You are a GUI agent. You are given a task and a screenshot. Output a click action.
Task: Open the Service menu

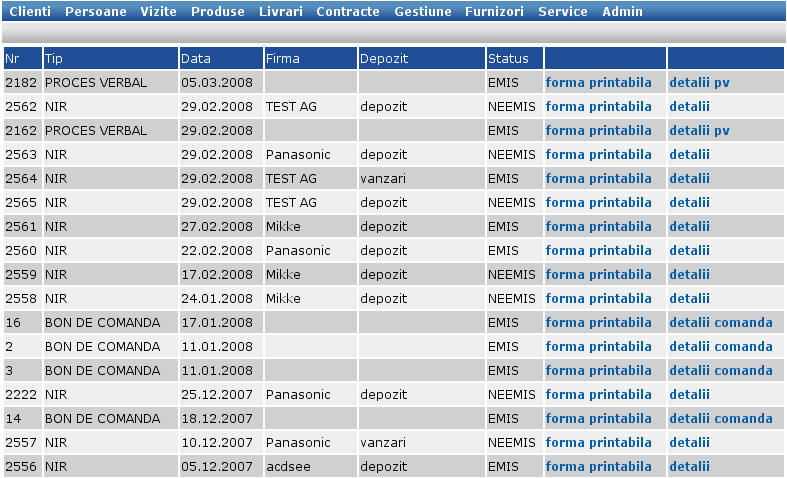563,11
